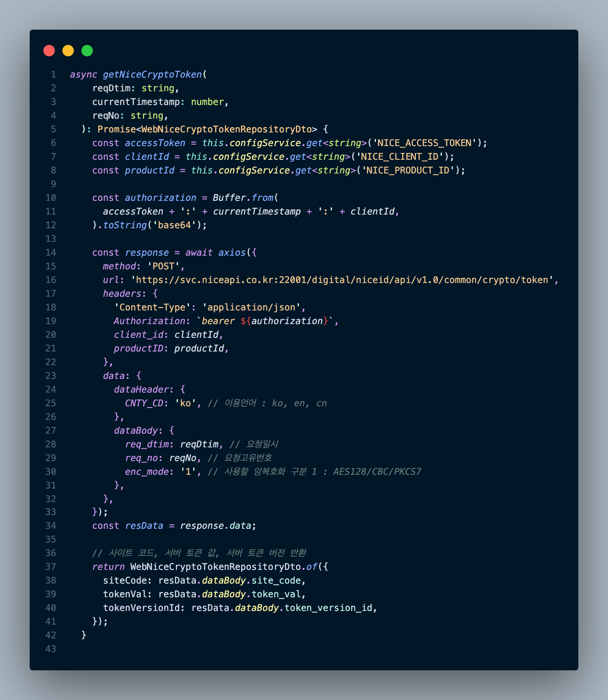The width and height of the screenshot is (608, 700).
Task: Click the red close dot
Action: pos(49,51)
